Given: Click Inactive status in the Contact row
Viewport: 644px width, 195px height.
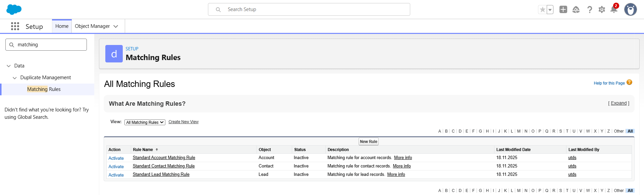Looking at the screenshot, I should [301, 166].
